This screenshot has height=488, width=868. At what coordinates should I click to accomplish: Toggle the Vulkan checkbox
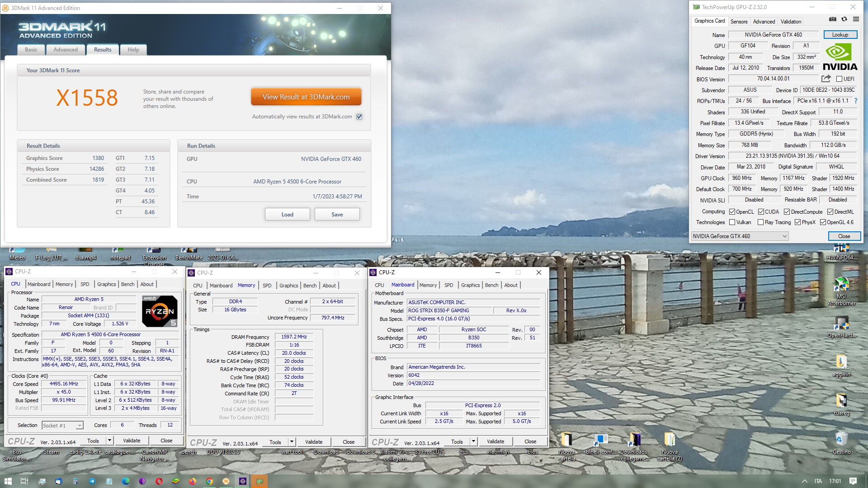(x=732, y=222)
